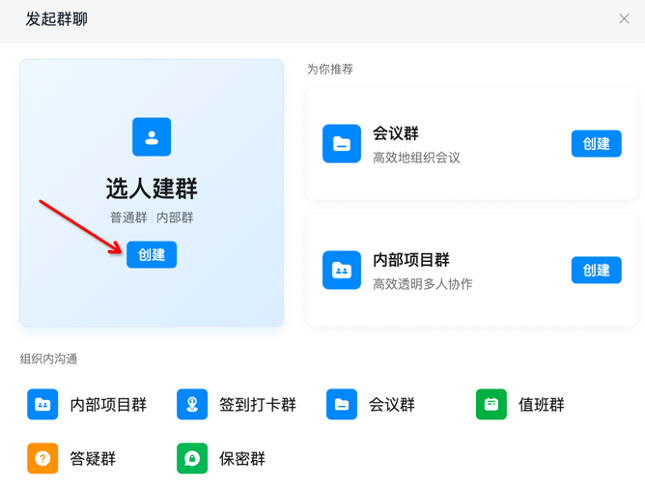
Task: Click the orange 答疑群 question icon
Action: (42, 458)
